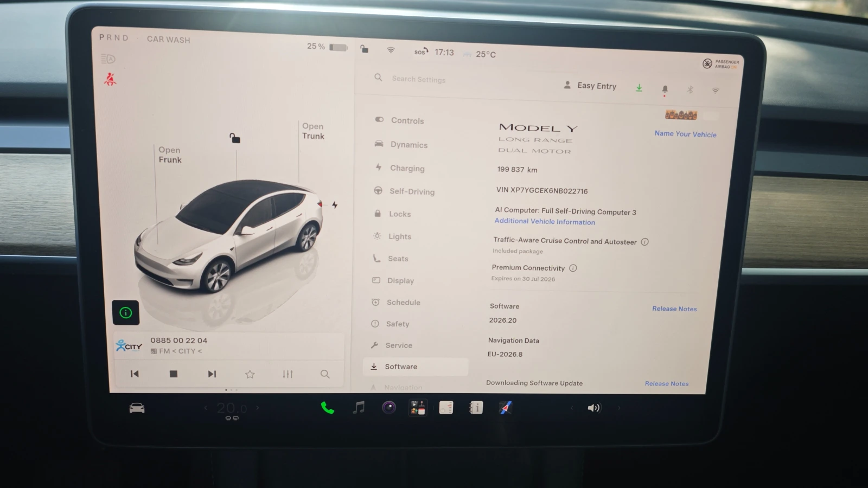The height and width of the screenshot is (488, 868).
Task: Skip to previous radio station
Action: [x=135, y=374]
